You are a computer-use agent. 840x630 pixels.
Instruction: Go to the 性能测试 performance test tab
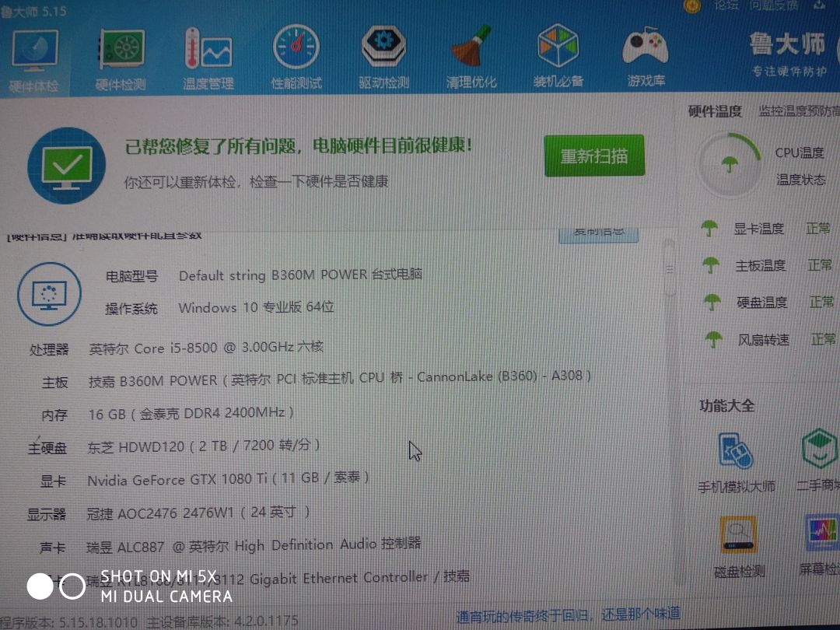coord(296,57)
